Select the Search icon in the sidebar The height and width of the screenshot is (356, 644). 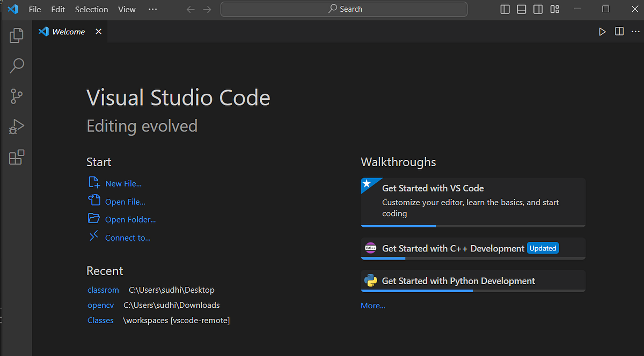[16, 65]
